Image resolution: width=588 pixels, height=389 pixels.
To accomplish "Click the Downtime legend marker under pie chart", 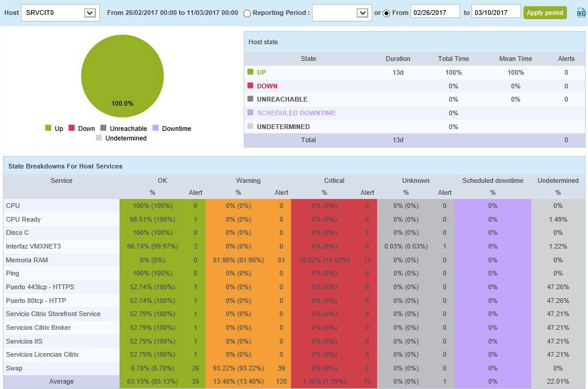I will (x=155, y=128).
